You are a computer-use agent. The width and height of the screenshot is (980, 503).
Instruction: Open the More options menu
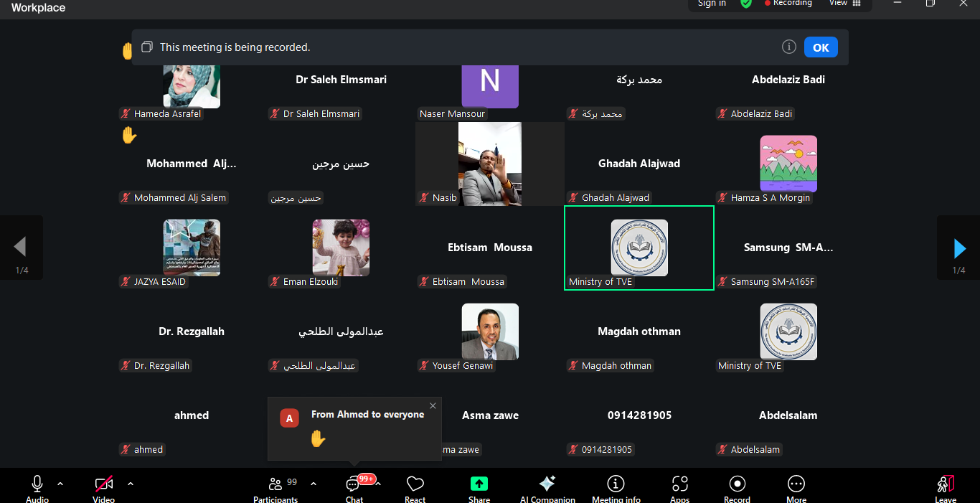[796, 486]
